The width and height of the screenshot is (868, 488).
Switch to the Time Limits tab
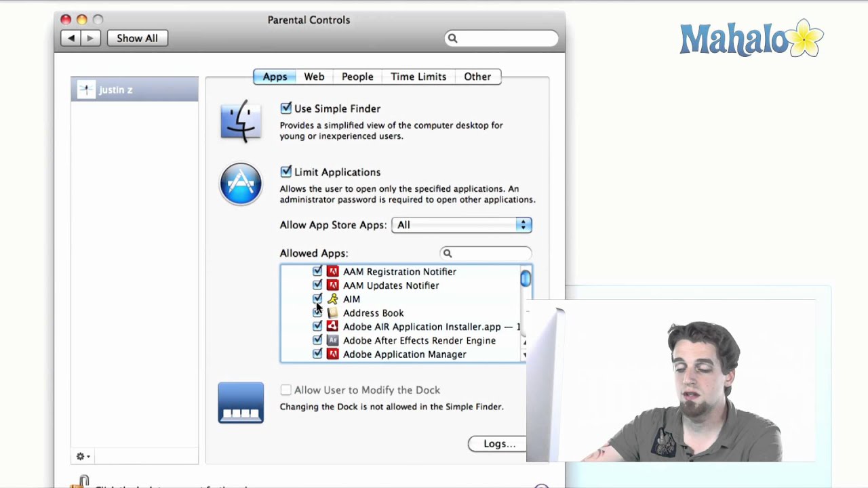coord(418,77)
